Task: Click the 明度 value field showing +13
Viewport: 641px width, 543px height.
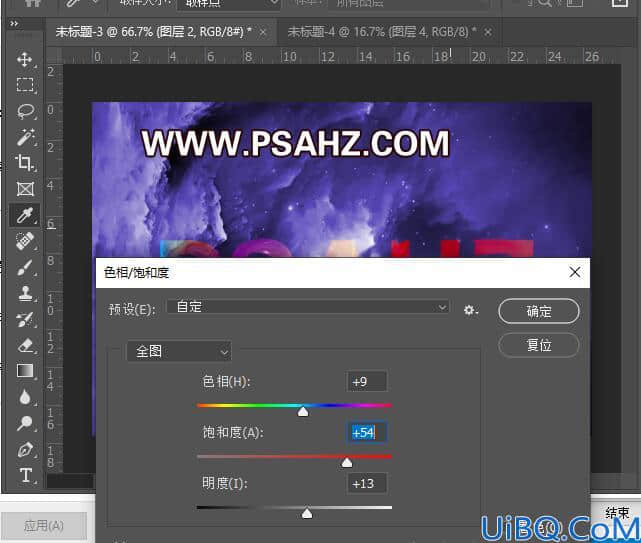Action: click(367, 484)
